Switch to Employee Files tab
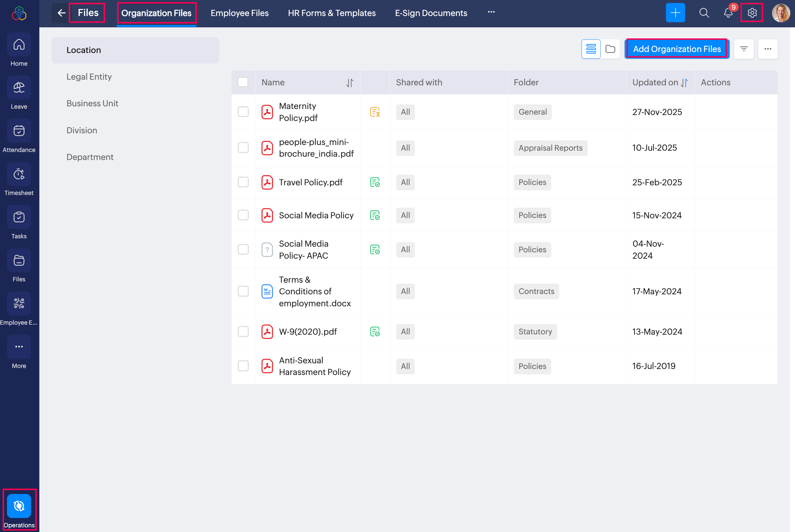The image size is (795, 532). click(239, 13)
